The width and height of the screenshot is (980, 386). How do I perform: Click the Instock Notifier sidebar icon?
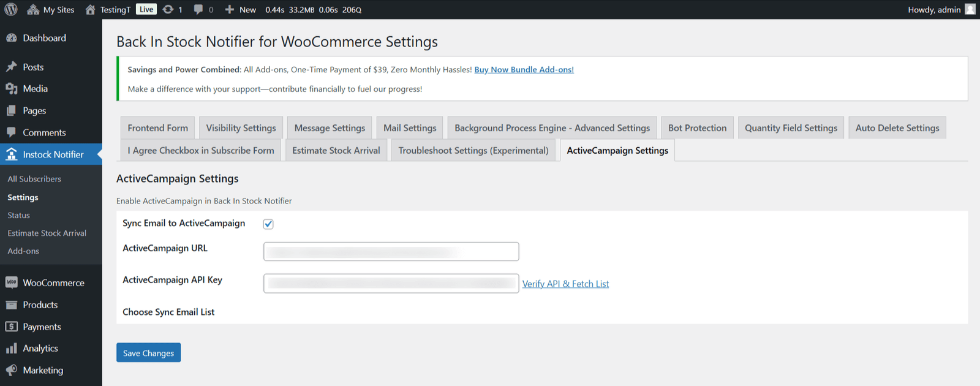click(x=12, y=154)
